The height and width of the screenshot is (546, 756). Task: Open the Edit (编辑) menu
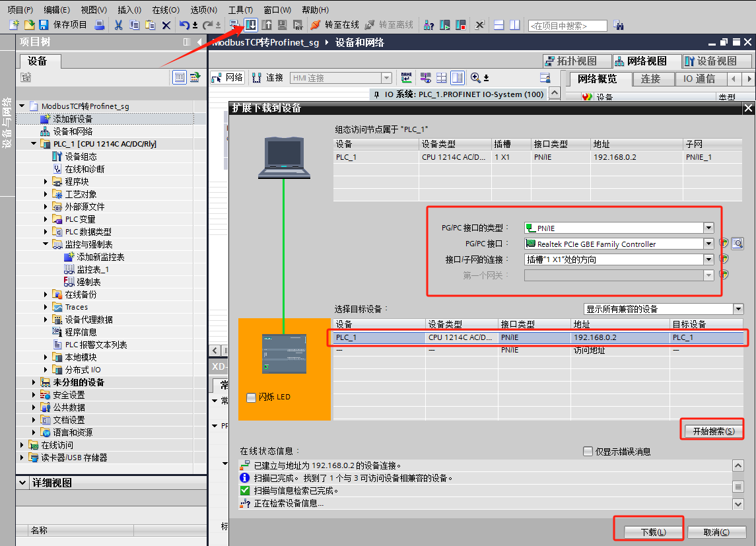point(56,10)
